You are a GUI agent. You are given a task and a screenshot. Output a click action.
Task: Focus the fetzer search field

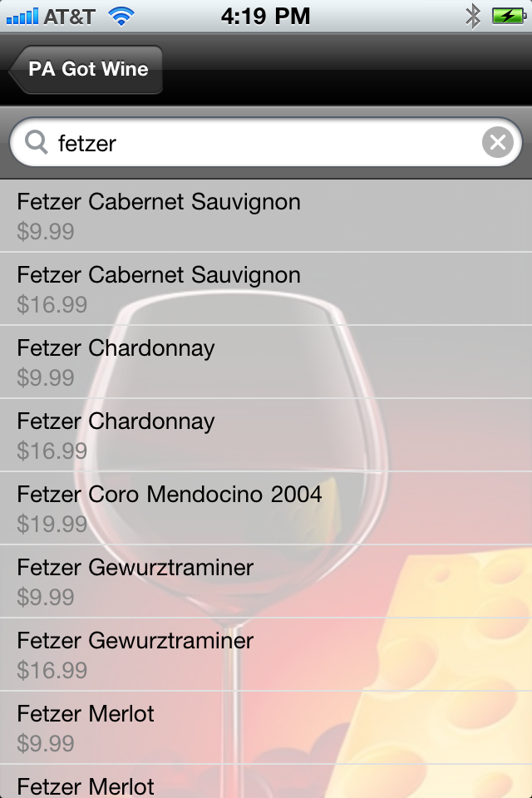[x=266, y=142]
